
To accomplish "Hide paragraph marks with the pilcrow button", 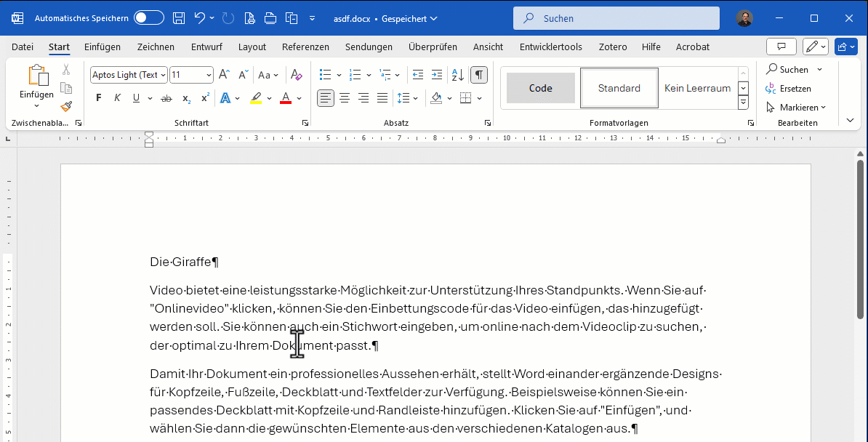I will click(x=479, y=75).
